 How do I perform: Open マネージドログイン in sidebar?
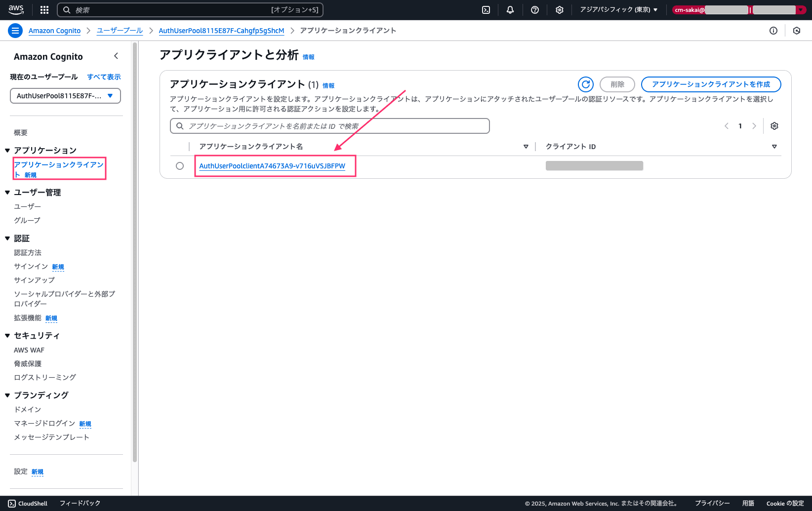tap(44, 424)
